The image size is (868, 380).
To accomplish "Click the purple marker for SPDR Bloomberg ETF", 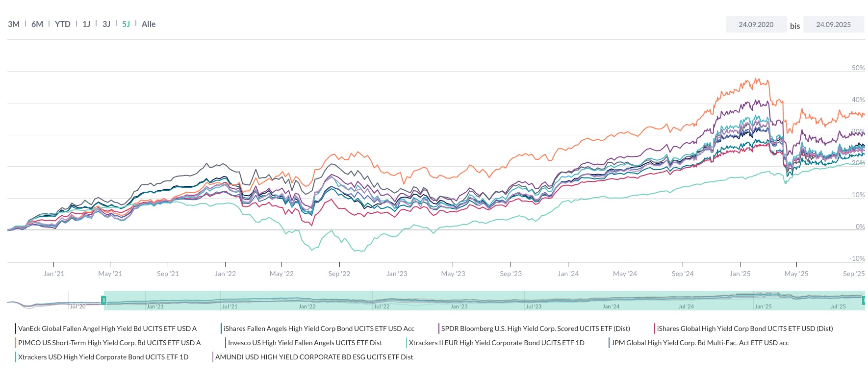I will click(x=438, y=329).
